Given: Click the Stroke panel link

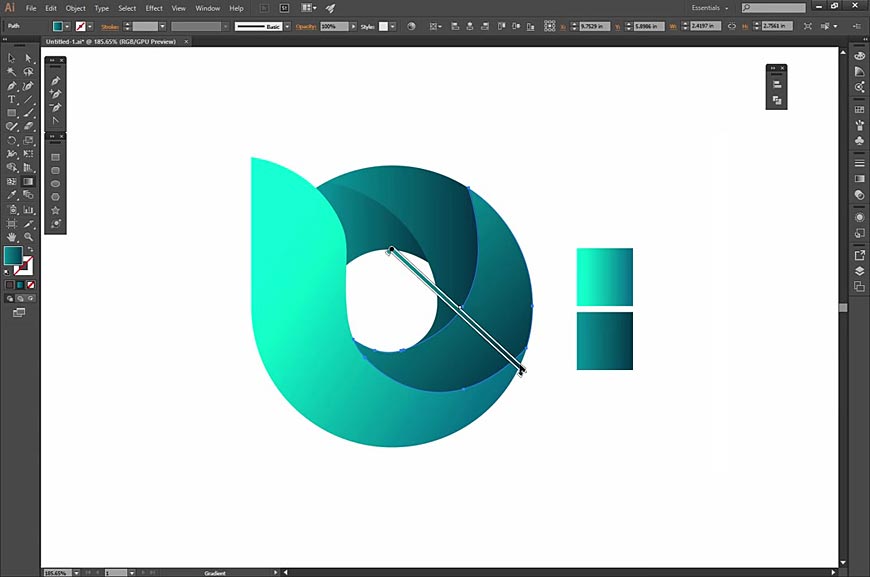Looking at the screenshot, I should (x=109, y=26).
